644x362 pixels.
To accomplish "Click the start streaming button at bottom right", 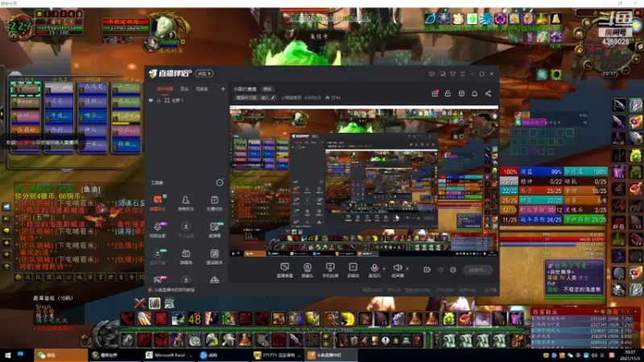I will pyautogui.click(x=478, y=269).
